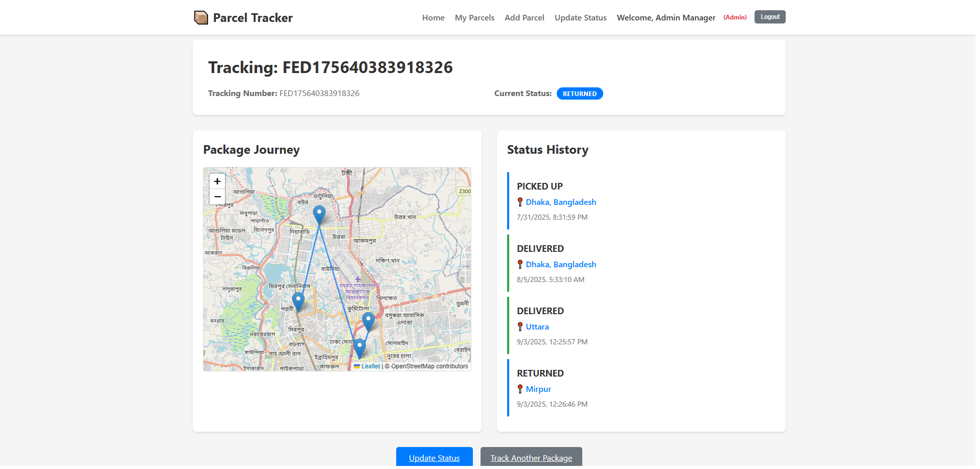
Task: Open Home in navigation bar
Action: click(x=434, y=18)
